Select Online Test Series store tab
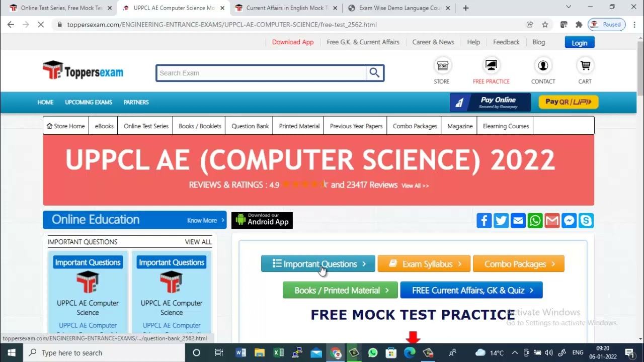This screenshot has width=644, height=362. [146, 126]
